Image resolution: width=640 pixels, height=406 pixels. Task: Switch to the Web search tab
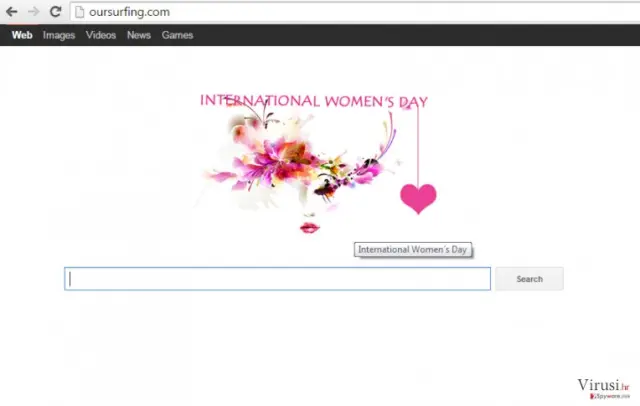(x=22, y=35)
